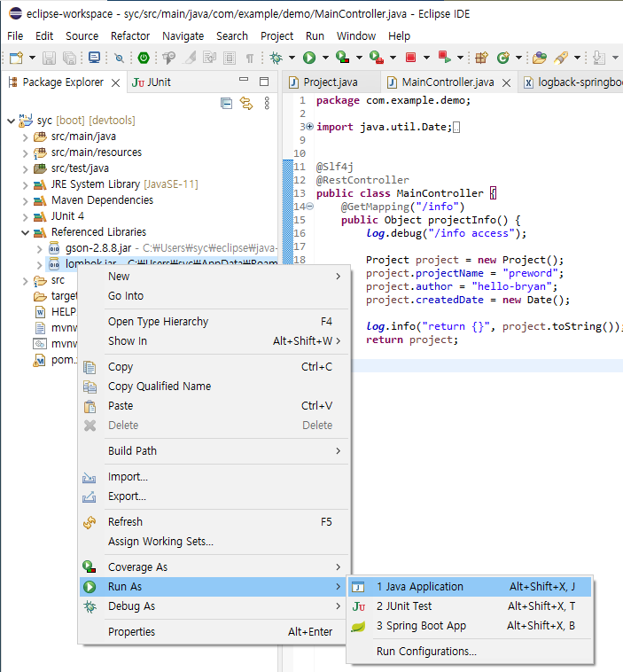The height and width of the screenshot is (672, 623).
Task: Expand the gson-2.8.8.jar entry
Action: coord(39,248)
